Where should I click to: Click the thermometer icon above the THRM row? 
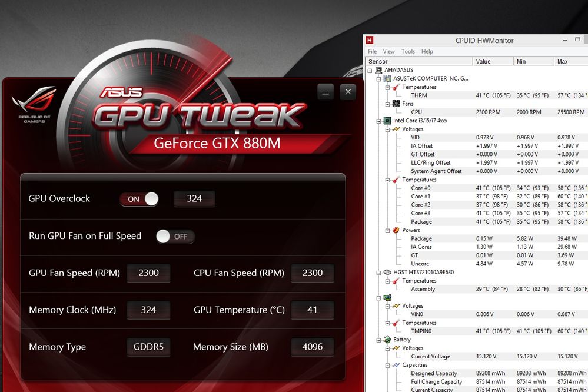[396, 87]
